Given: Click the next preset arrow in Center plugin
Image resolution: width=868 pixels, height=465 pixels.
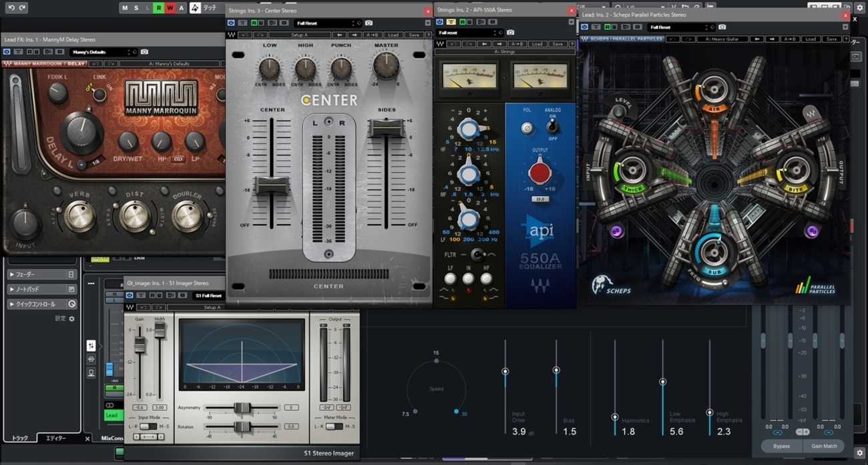Looking at the screenshot, I should click(354, 35).
